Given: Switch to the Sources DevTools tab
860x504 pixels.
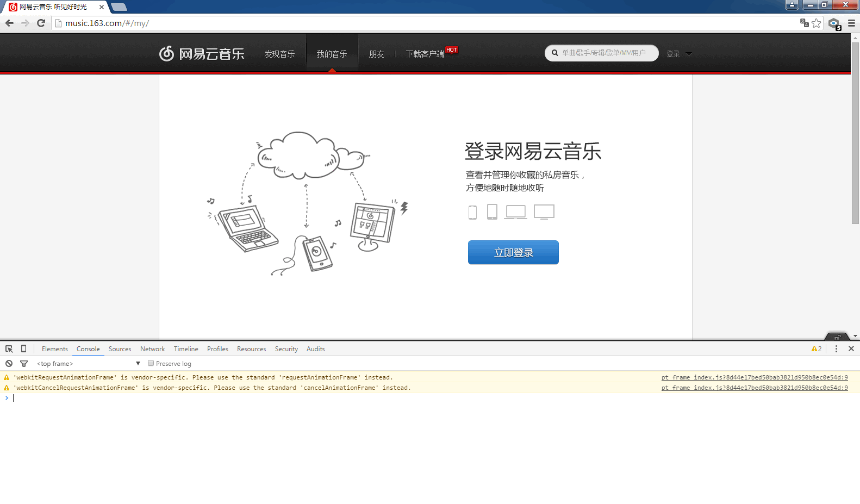Looking at the screenshot, I should pos(120,349).
